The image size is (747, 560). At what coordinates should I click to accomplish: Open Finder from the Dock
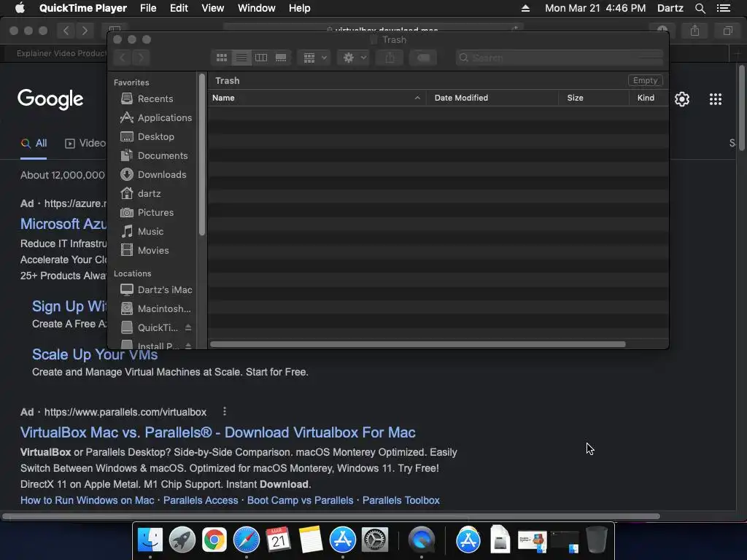(x=150, y=540)
